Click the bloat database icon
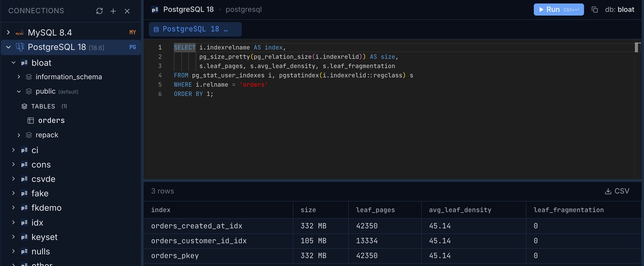The image size is (644, 266). pyautogui.click(x=24, y=63)
